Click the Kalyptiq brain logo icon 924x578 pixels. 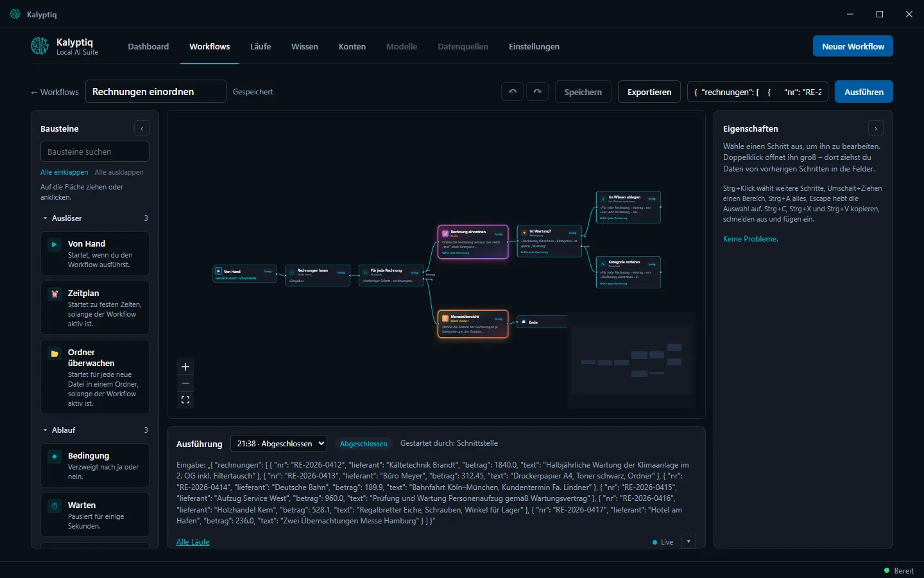click(x=40, y=46)
